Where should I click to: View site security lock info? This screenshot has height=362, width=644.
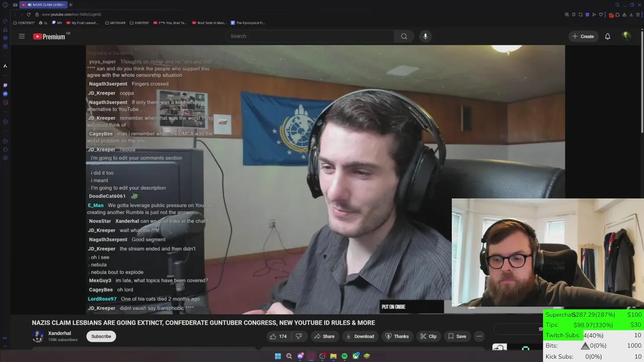[37, 15]
